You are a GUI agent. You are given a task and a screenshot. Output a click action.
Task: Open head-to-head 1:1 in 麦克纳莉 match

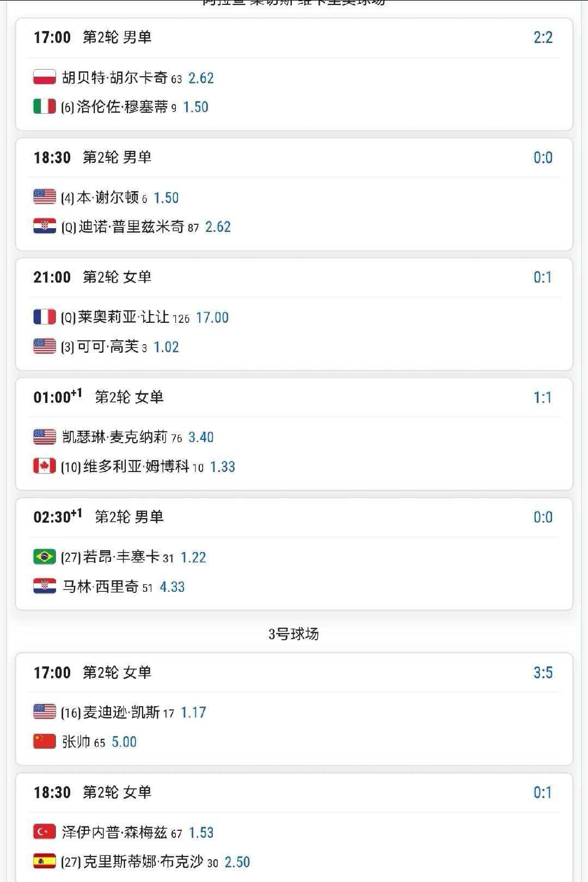(542, 397)
